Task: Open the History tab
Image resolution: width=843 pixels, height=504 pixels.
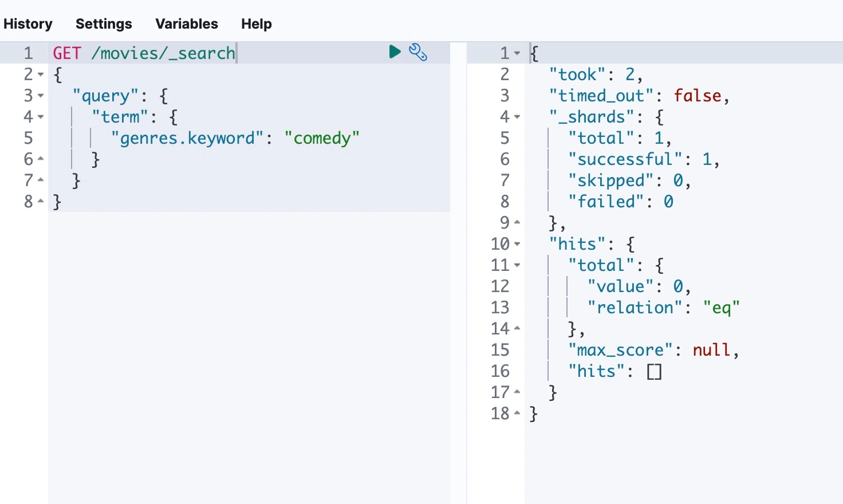Action: [28, 24]
